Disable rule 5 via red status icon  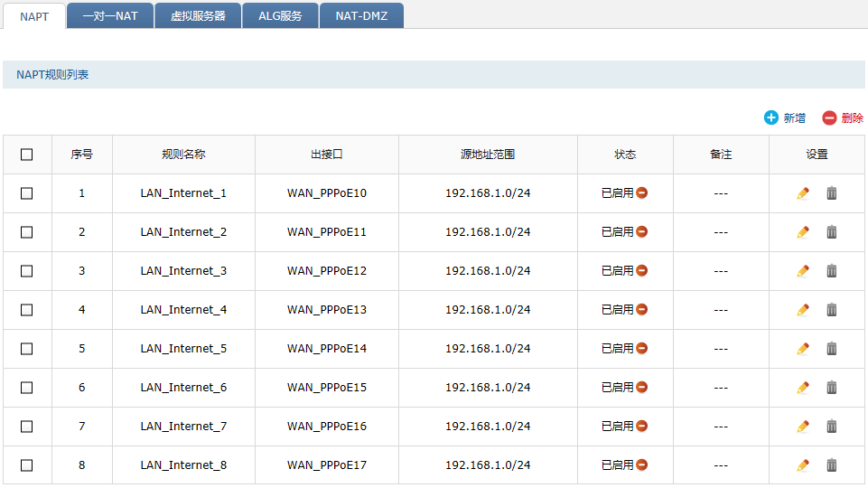click(x=641, y=348)
